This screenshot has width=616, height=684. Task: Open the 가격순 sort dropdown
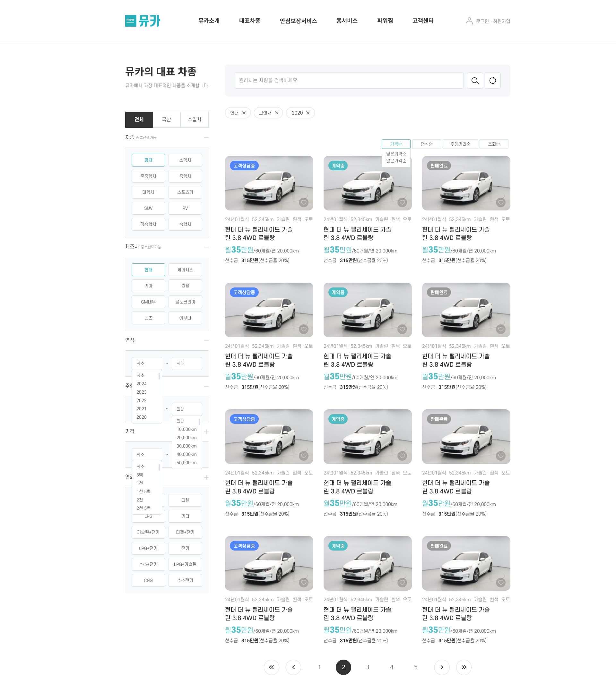(x=396, y=144)
